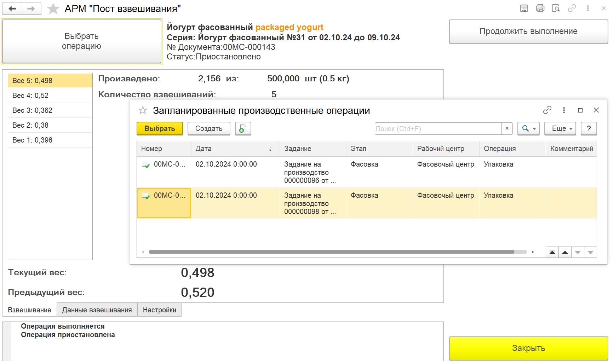Select row with Задание 000000096
This screenshot has width=614, height=364.
(x=367, y=172)
